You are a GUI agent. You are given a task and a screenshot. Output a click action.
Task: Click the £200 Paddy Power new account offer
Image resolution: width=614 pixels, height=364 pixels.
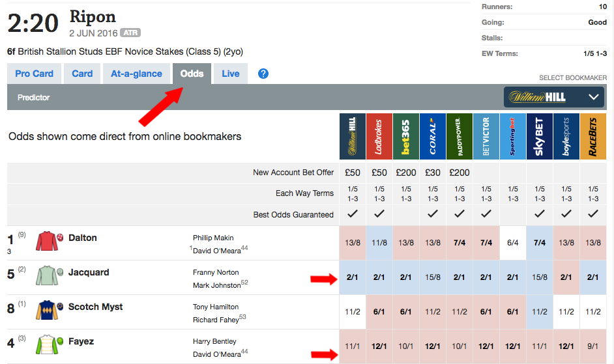pos(460,173)
